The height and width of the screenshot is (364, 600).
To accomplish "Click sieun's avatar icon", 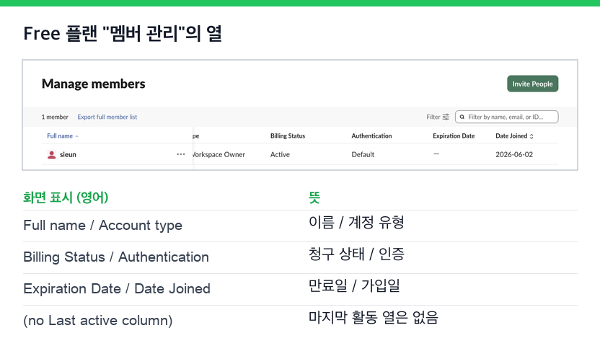I will coord(51,154).
